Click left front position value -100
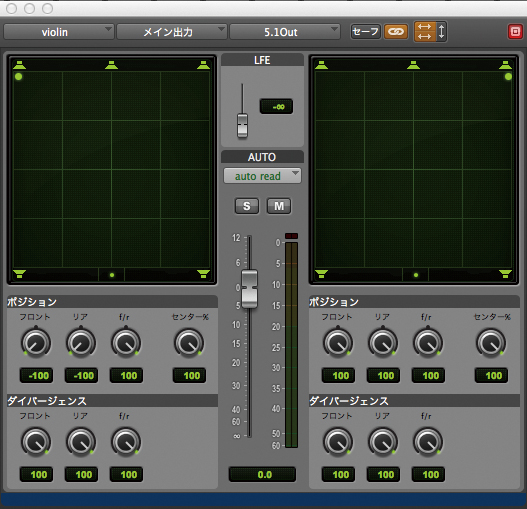This screenshot has height=509, width=527. tap(36, 376)
